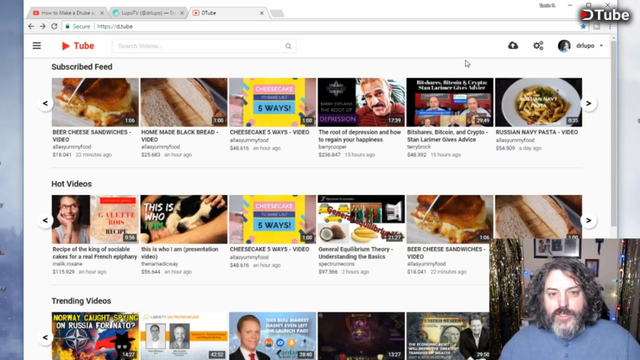Open a new browser tab
640x360 pixels.
[277, 13]
